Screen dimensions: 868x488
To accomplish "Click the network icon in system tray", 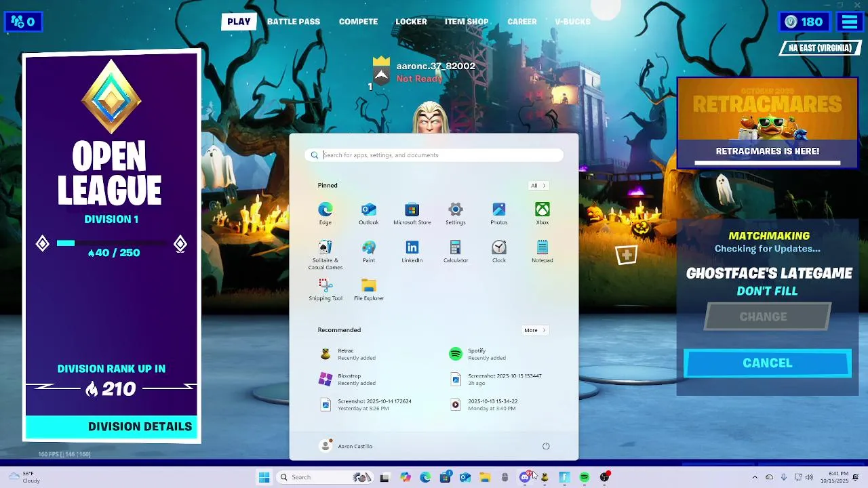I will click(797, 477).
